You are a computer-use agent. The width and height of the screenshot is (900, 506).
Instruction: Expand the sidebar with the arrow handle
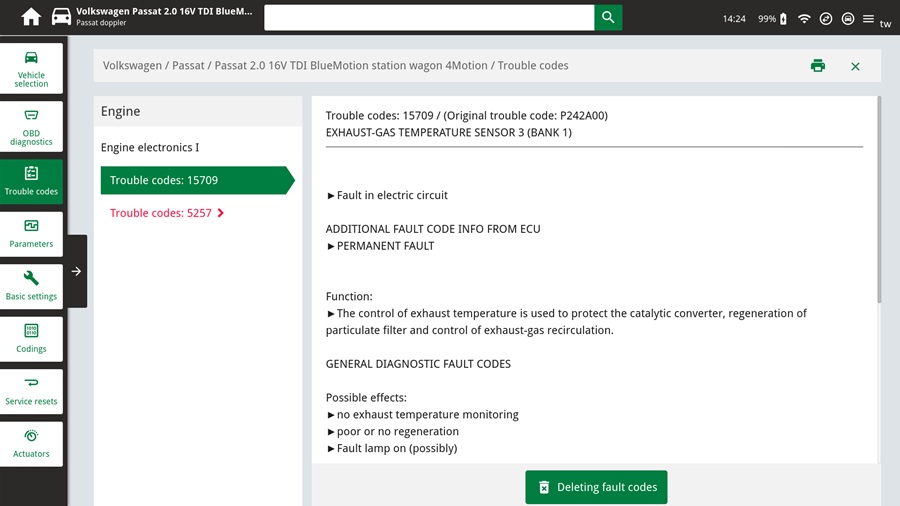click(x=77, y=271)
